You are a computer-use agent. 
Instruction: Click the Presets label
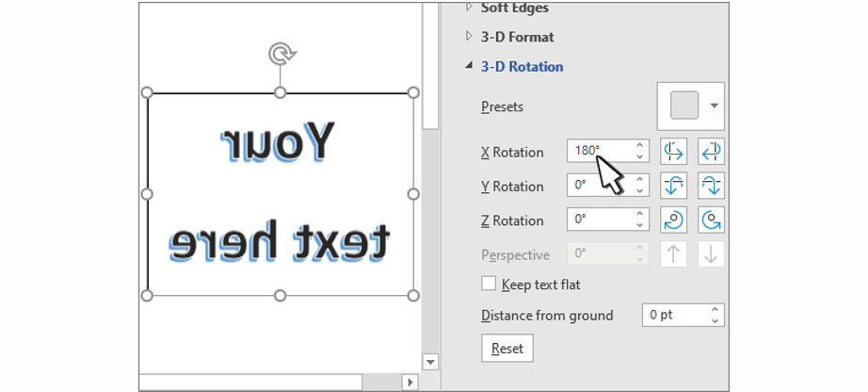click(502, 106)
